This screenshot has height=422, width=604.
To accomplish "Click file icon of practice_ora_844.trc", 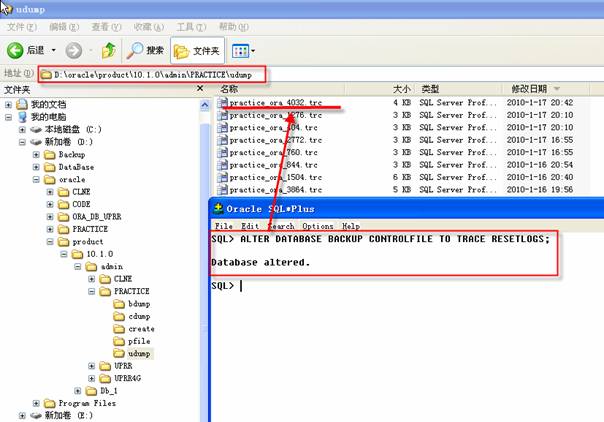I will click(x=223, y=165).
